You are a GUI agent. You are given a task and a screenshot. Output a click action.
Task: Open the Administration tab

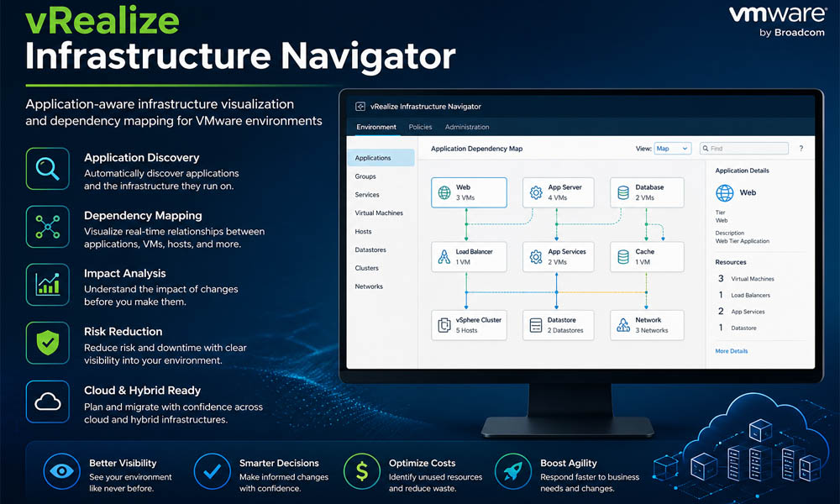467,127
